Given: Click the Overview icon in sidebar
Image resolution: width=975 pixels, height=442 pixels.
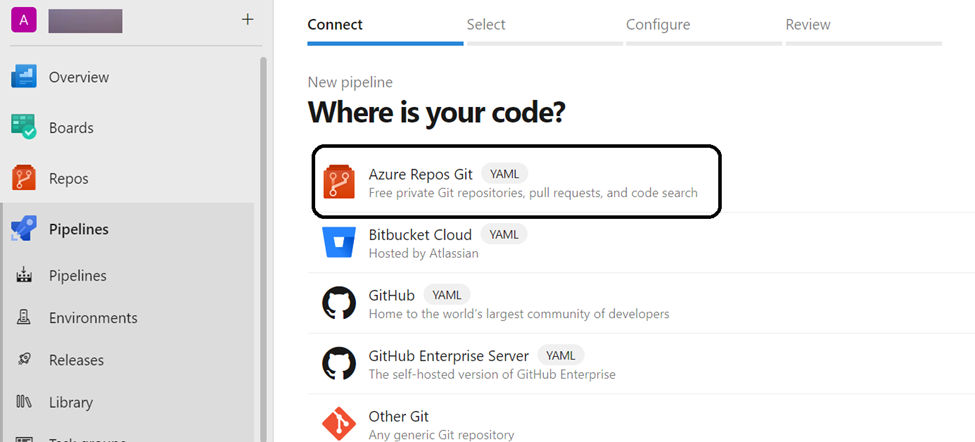Looking at the screenshot, I should 24,77.
